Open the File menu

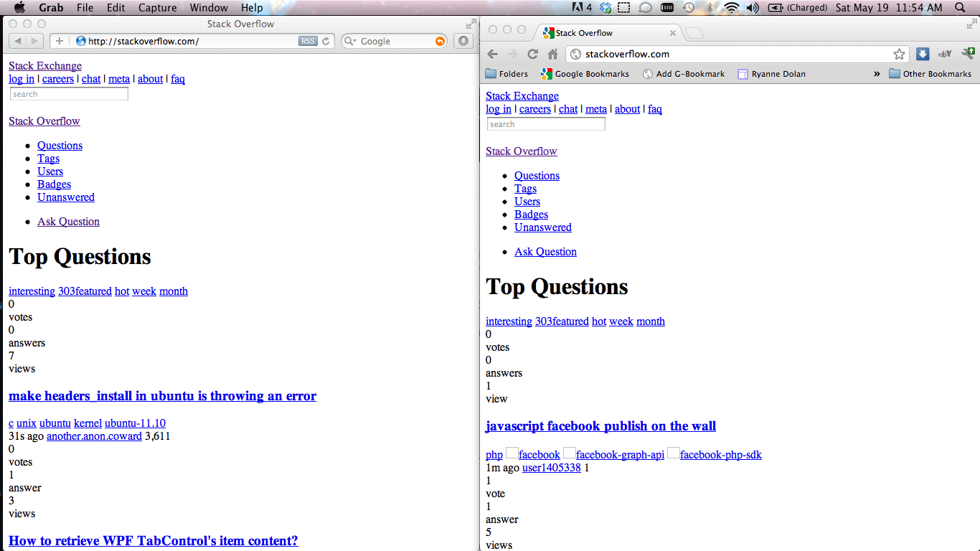pyautogui.click(x=85, y=8)
